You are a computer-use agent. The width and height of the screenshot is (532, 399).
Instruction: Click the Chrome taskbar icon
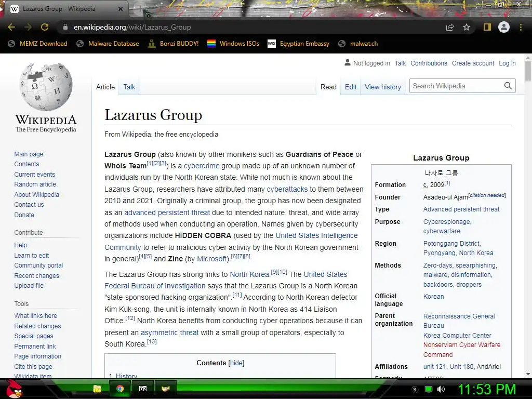pos(120,389)
